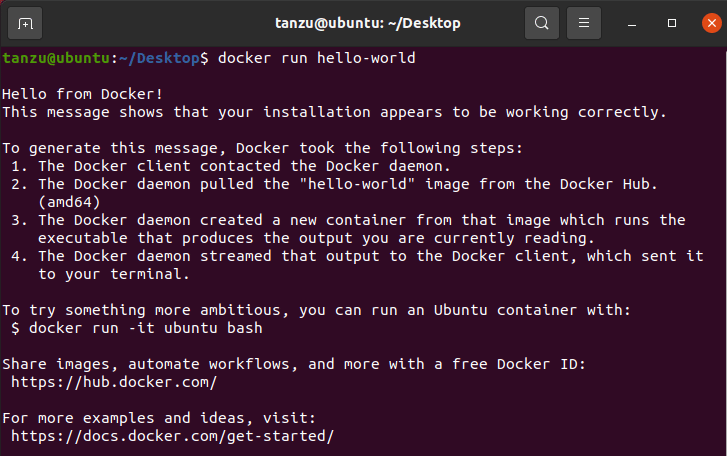Open the https://hub.docker.com/ link
The image size is (727, 456).
[114, 382]
